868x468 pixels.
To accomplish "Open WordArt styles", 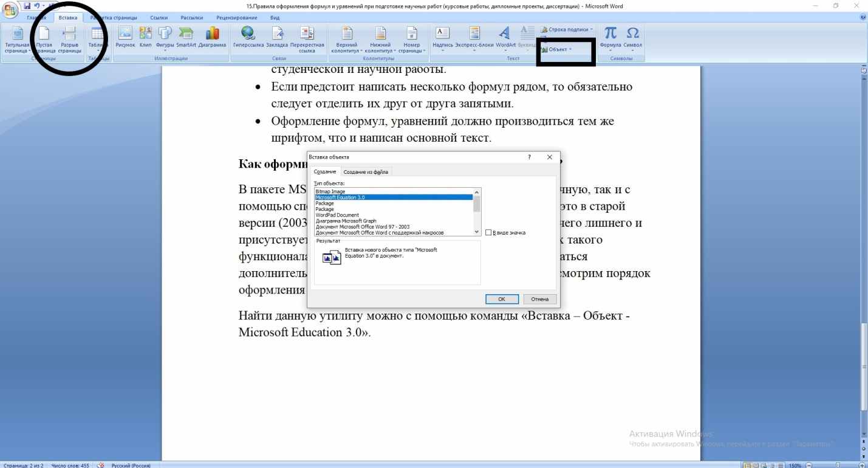I will 505,38.
